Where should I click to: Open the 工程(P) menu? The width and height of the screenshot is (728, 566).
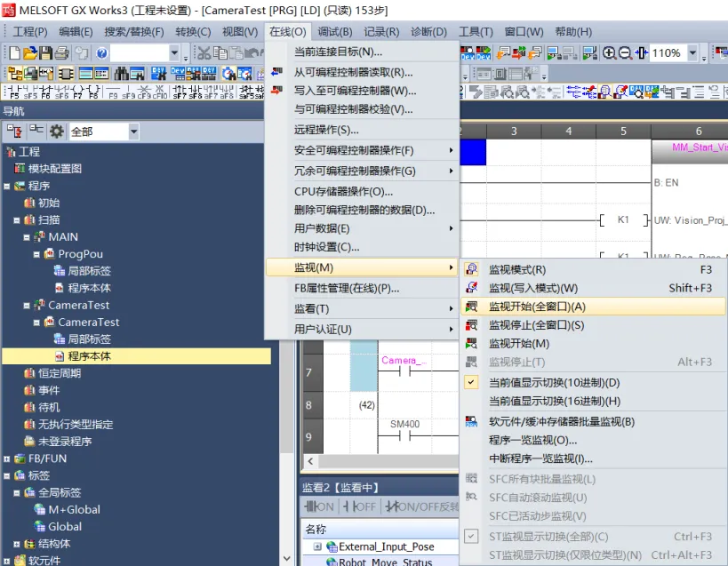point(30,32)
